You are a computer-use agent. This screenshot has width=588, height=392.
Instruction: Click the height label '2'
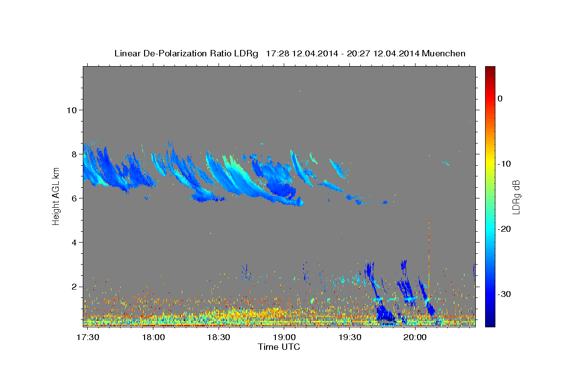pyautogui.click(x=74, y=287)
